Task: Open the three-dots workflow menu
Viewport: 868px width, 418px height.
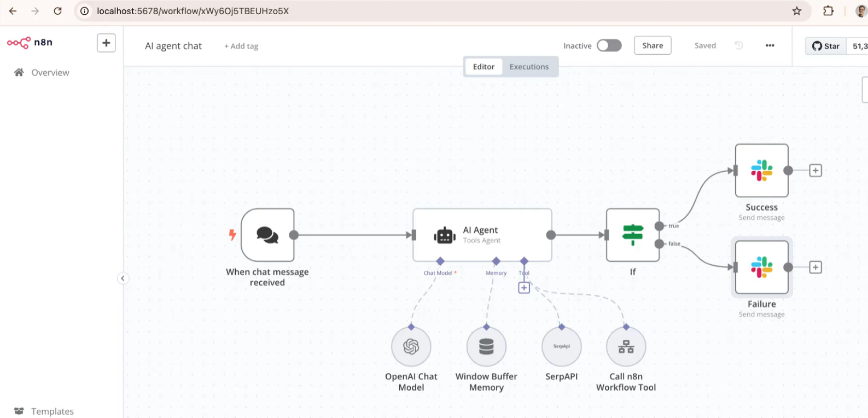Action: coord(770,45)
